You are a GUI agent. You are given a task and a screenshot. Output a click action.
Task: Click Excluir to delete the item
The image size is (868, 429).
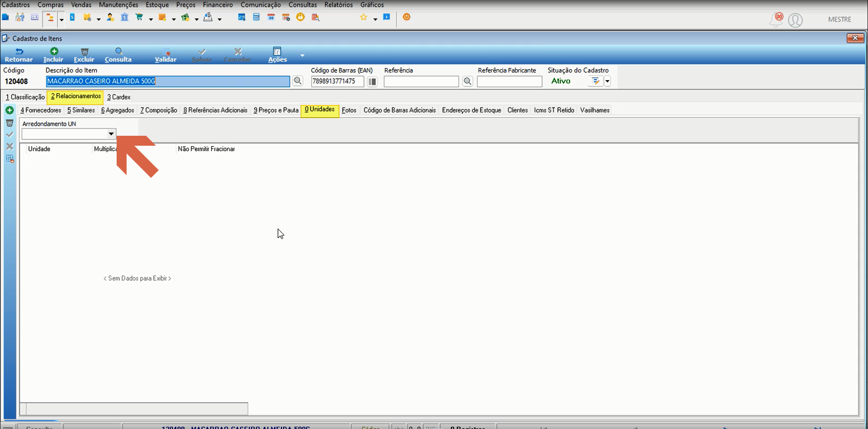point(84,55)
